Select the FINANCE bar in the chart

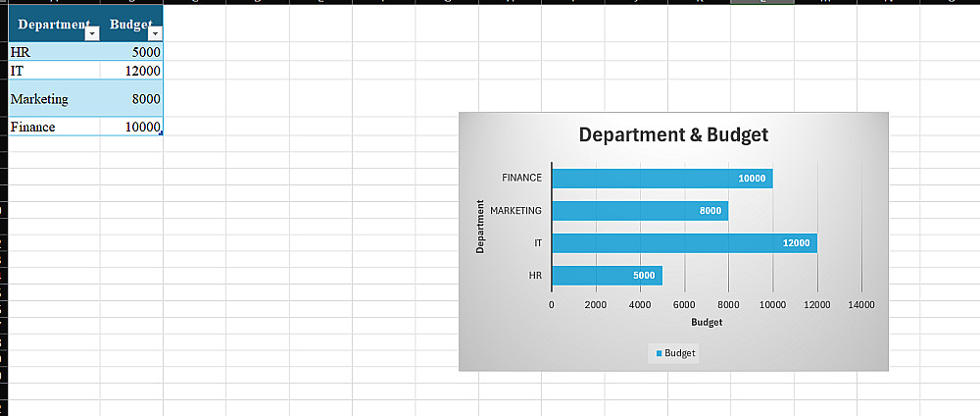[661, 179]
